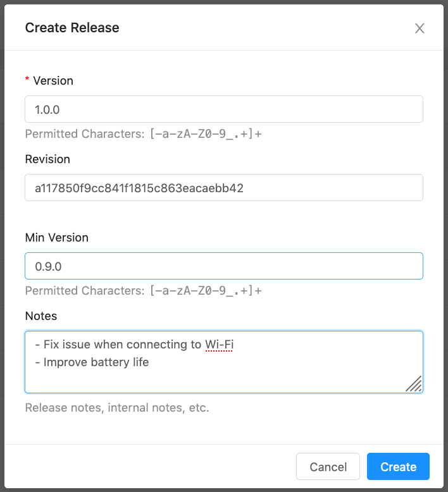
Task: Grab the Notes textarea resize handle
Action: coord(414,384)
